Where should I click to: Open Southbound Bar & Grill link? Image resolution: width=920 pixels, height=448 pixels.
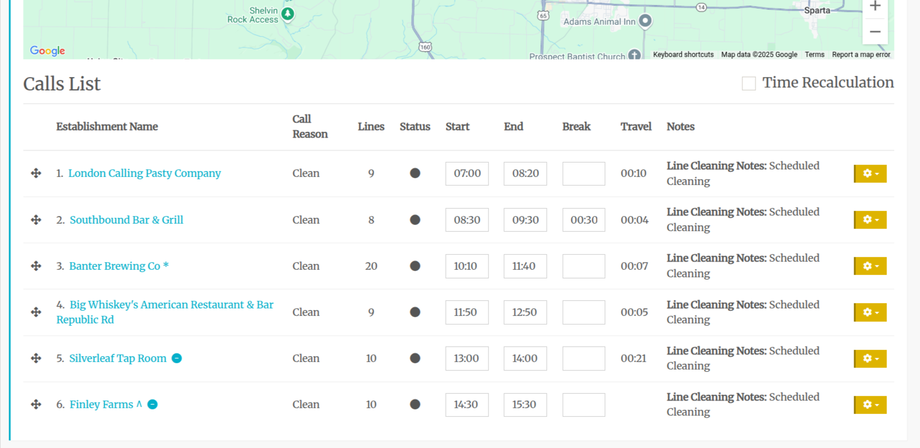click(126, 219)
